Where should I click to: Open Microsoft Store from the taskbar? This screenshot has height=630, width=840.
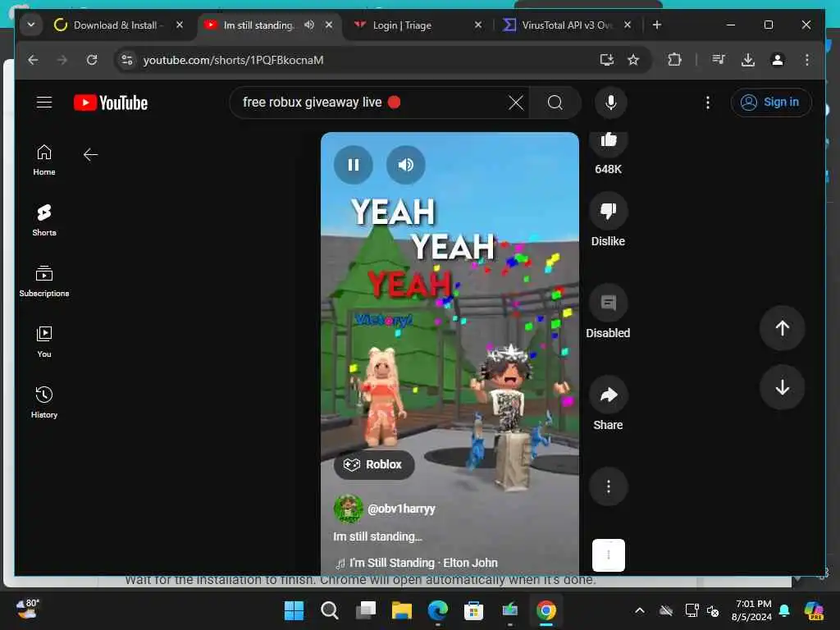click(473, 610)
